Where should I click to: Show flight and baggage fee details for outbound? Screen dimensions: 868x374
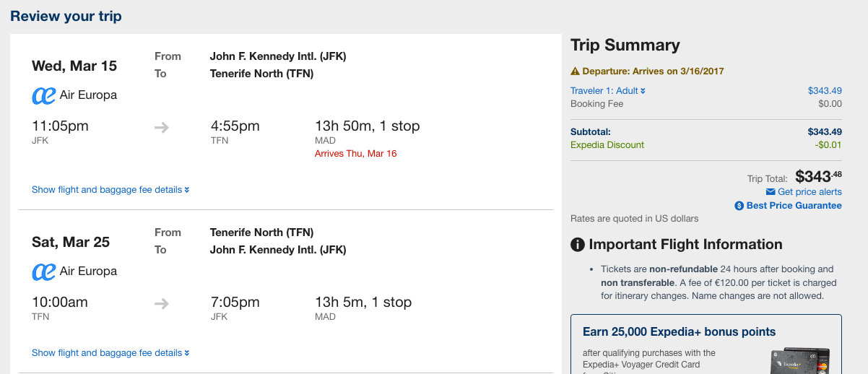tap(110, 190)
